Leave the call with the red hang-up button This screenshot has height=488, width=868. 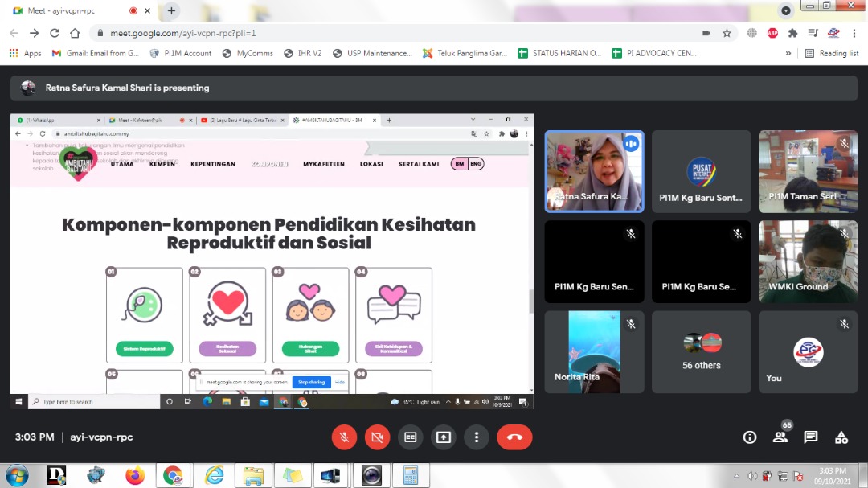point(514,437)
